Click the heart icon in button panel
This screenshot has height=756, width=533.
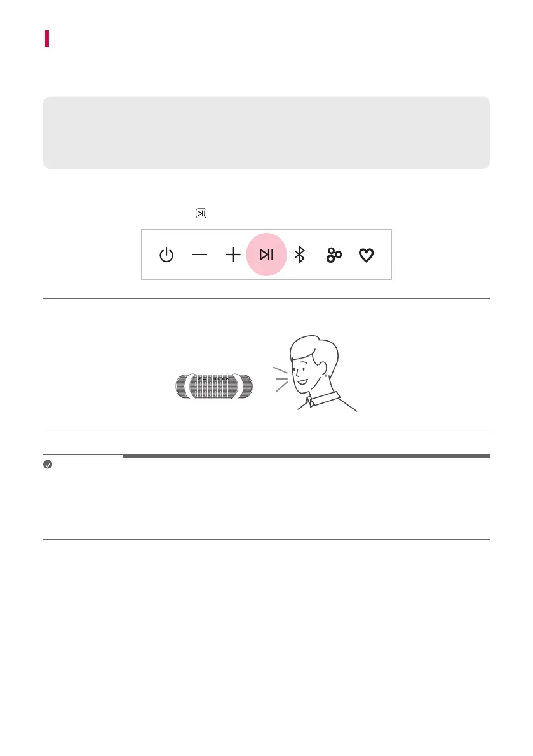[366, 255]
